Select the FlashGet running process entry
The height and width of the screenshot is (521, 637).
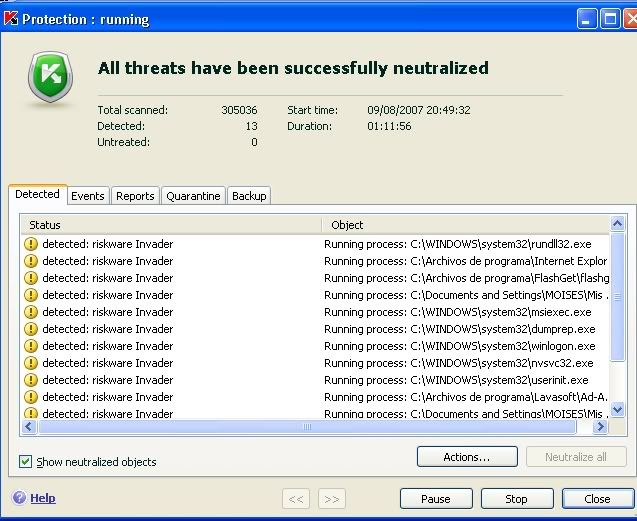pyautogui.click(x=315, y=278)
